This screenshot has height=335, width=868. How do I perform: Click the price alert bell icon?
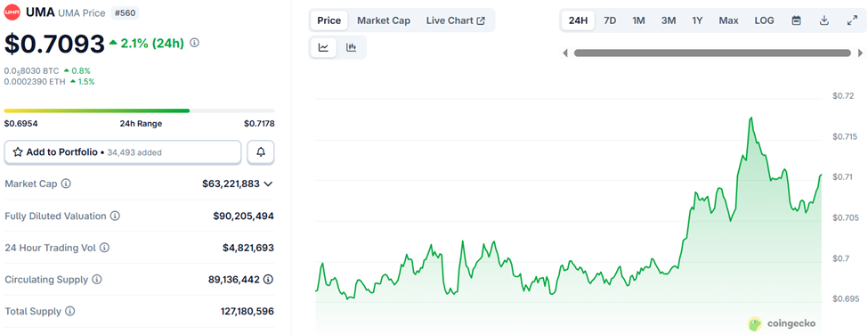(261, 152)
